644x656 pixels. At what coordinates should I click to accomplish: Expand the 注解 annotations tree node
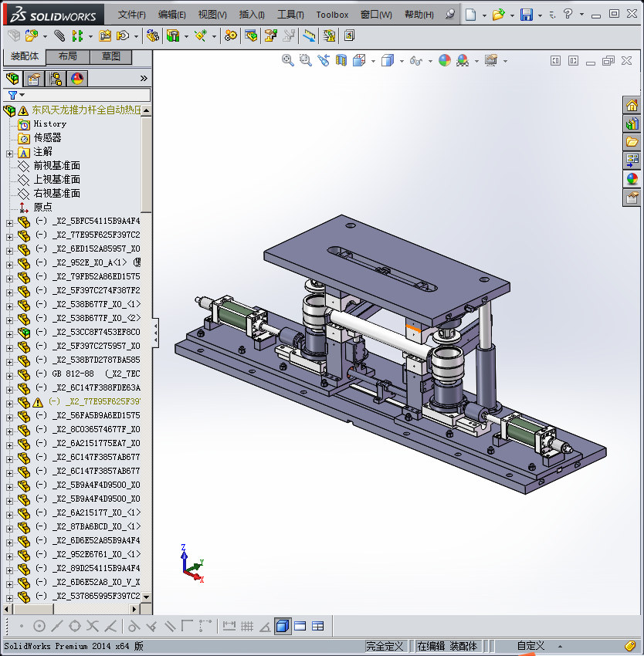[10, 153]
